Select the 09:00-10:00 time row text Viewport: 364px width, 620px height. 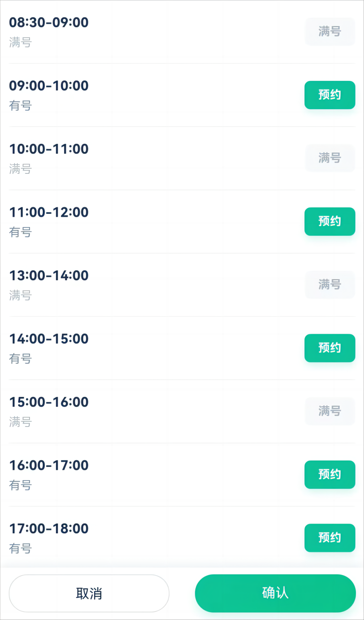(49, 86)
